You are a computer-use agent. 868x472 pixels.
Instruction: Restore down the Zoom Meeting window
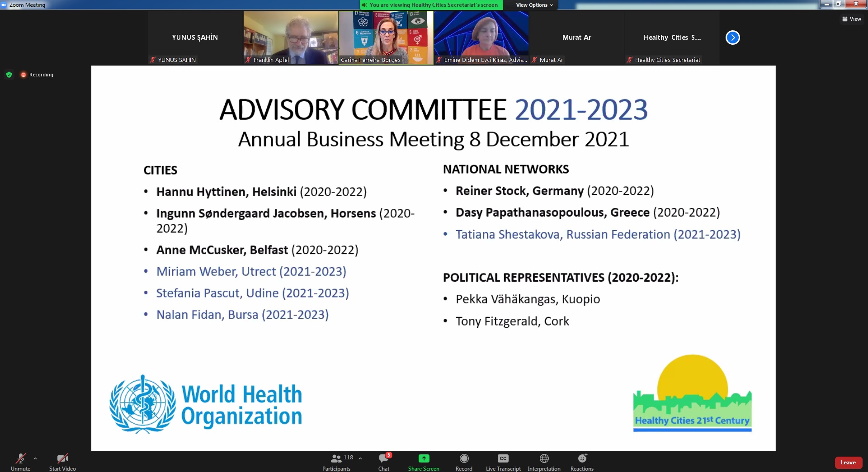pyautogui.click(x=838, y=4)
